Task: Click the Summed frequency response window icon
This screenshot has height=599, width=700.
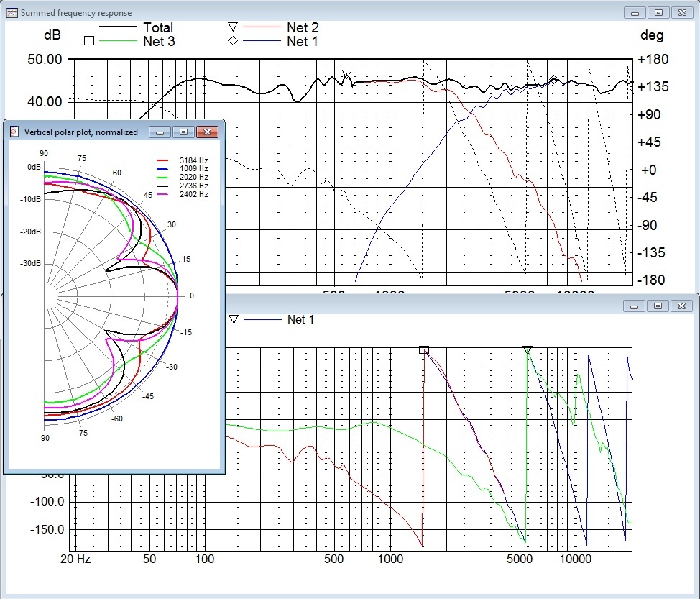Action: coord(11,12)
